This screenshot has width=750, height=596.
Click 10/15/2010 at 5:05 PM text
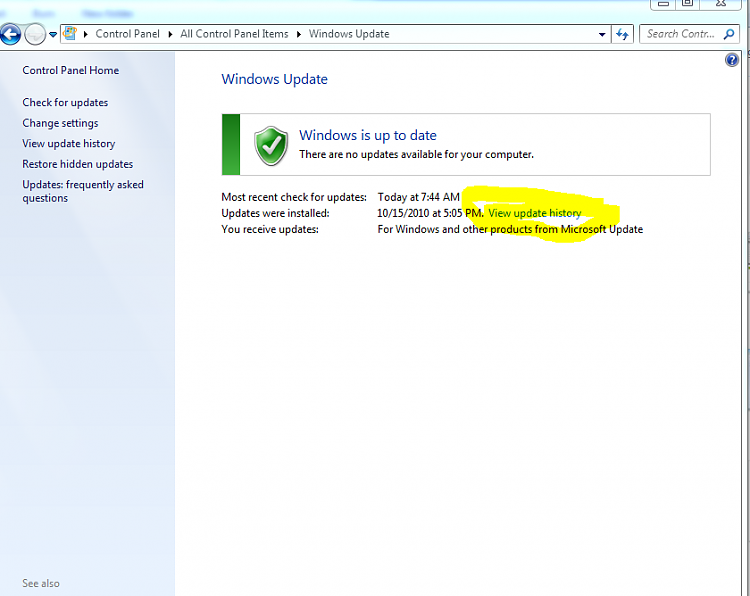tap(430, 213)
